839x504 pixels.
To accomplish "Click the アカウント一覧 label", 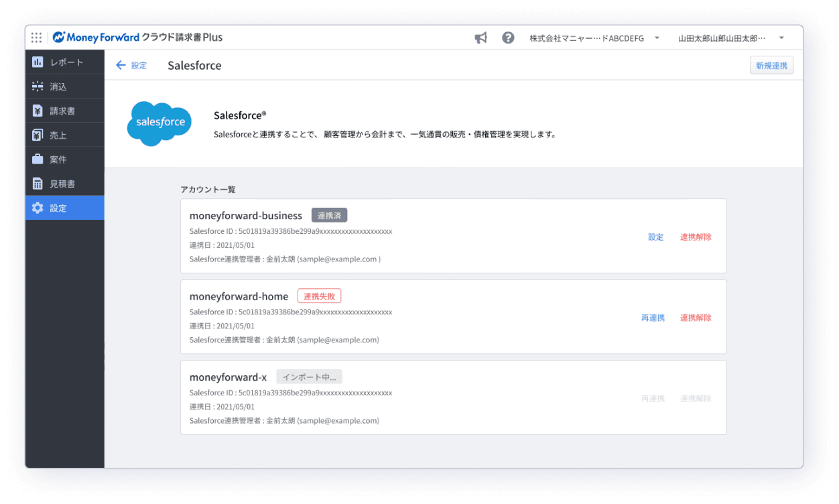I will click(208, 190).
